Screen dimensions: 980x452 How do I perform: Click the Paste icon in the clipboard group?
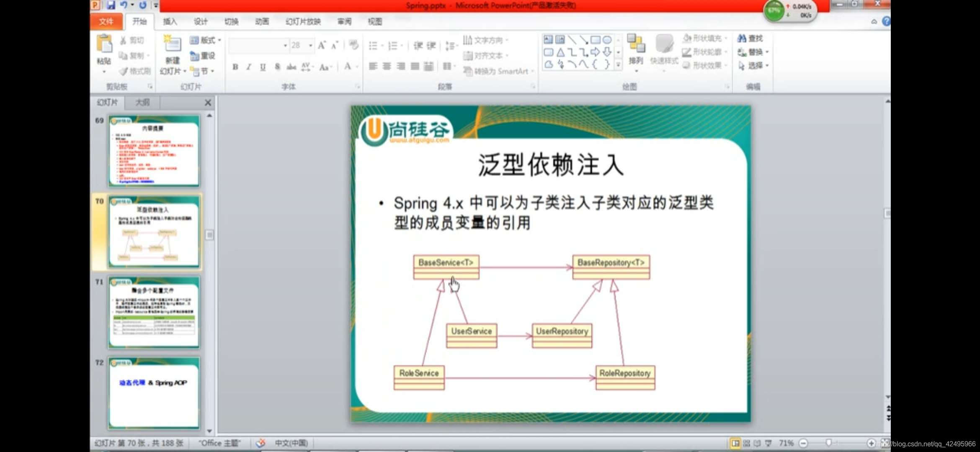click(104, 44)
